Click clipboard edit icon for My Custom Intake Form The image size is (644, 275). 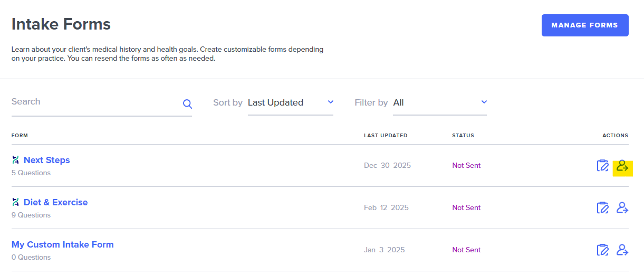(602, 250)
